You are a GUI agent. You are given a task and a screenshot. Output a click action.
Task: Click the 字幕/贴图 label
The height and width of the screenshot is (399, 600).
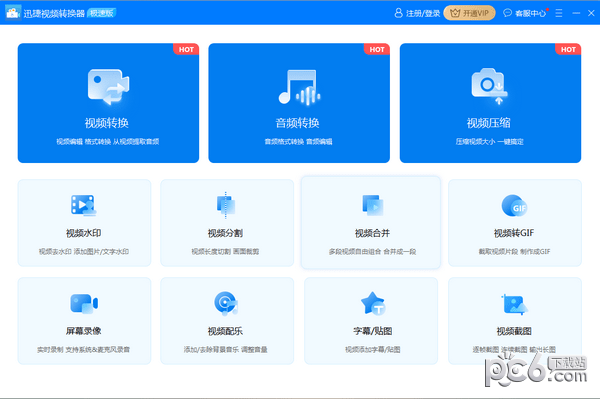373,331
